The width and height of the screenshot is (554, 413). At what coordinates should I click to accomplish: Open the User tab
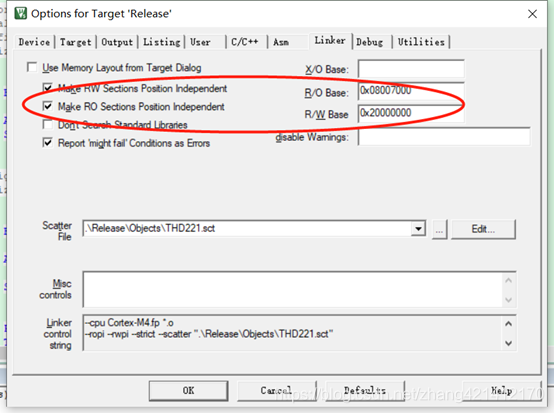200,42
